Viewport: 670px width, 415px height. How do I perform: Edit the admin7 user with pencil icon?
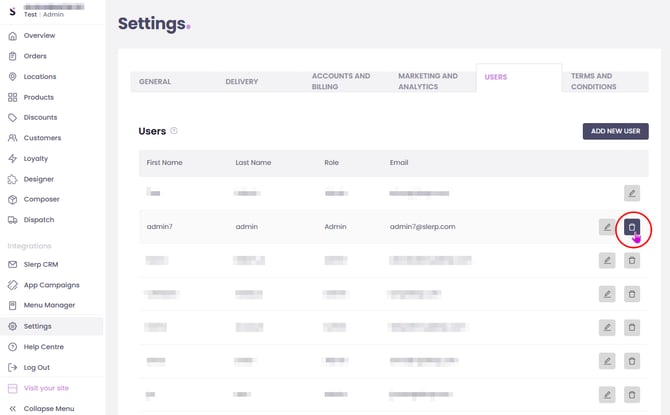tap(607, 227)
